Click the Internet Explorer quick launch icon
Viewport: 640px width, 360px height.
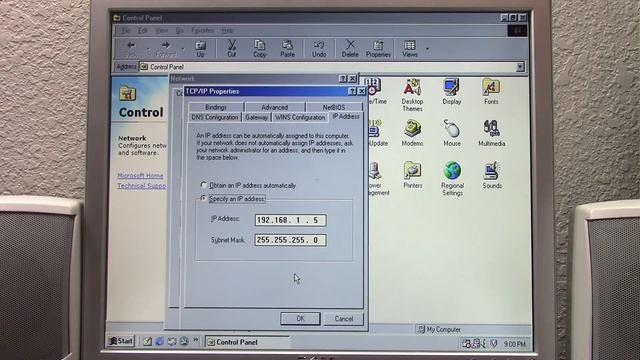pyautogui.click(x=160, y=341)
